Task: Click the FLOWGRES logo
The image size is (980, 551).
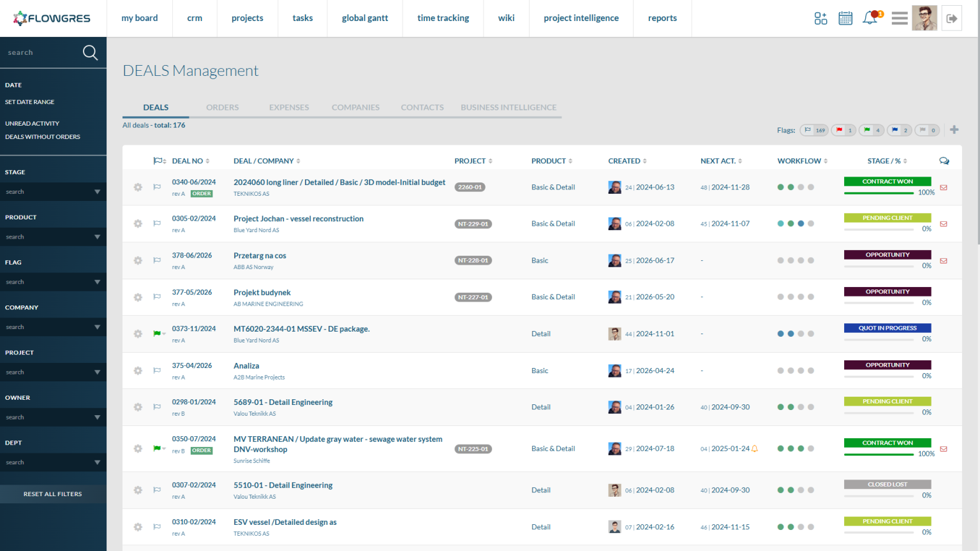Action: pyautogui.click(x=52, y=18)
